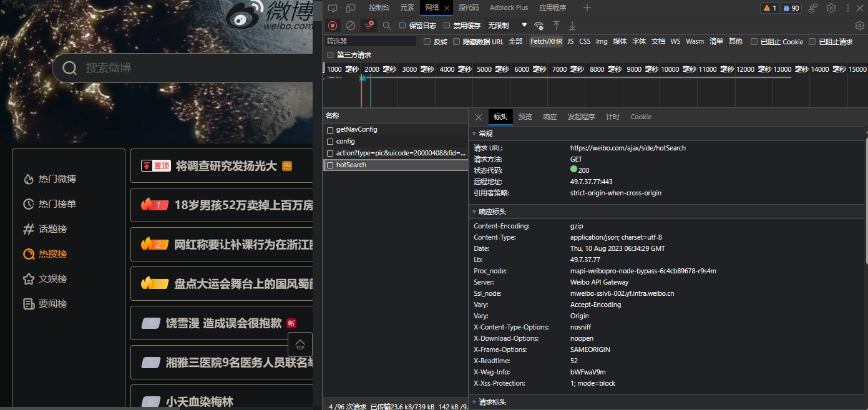Stop recording network log (red record icon)

[x=333, y=26]
